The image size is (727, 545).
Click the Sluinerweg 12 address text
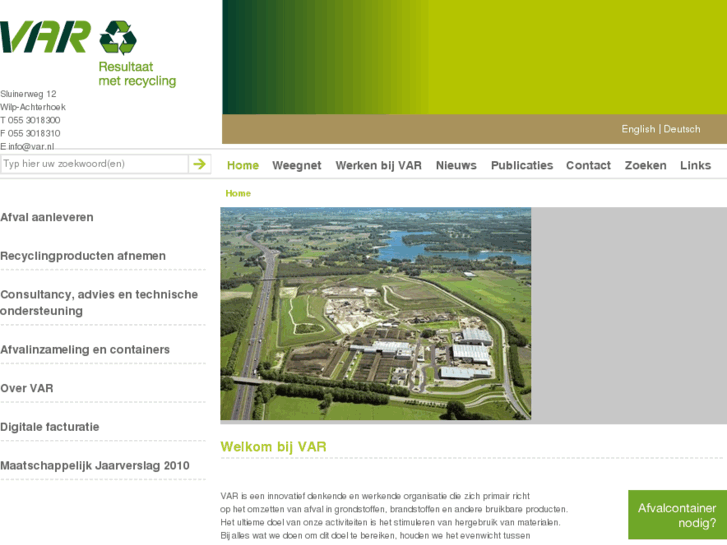[28, 94]
